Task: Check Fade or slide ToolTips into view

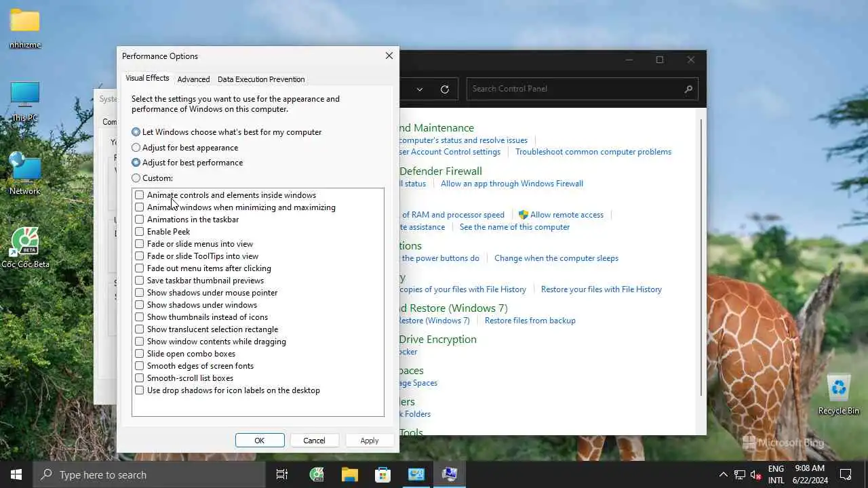Action: [x=139, y=256]
